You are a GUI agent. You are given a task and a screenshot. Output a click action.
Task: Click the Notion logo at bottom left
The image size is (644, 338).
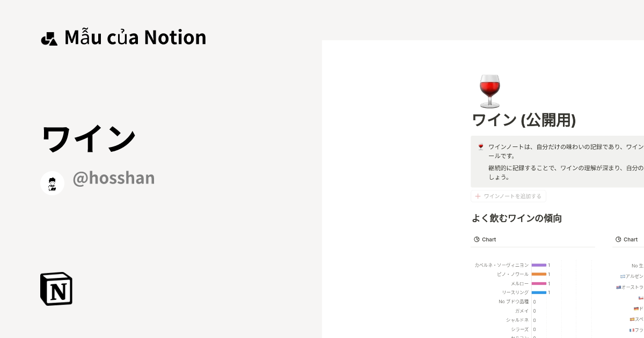pyautogui.click(x=56, y=289)
